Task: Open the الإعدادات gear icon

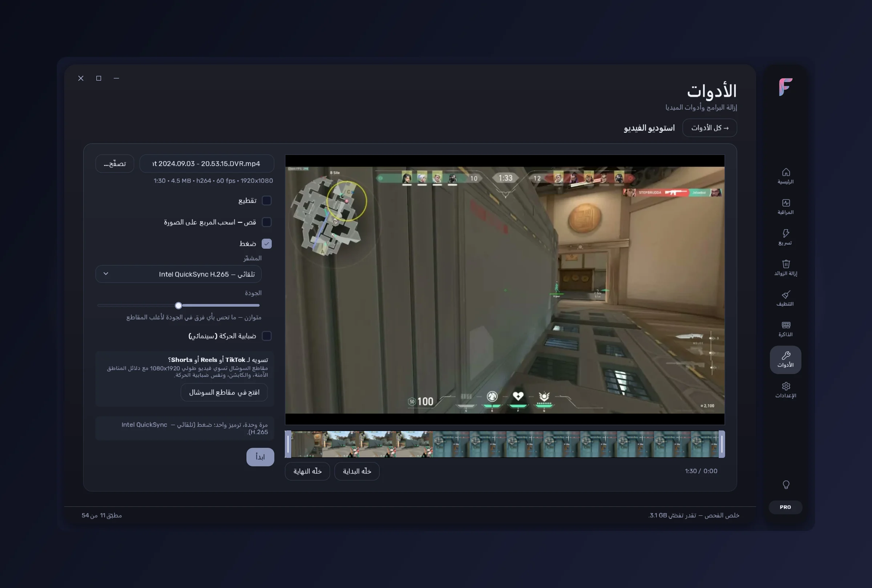Action: coord(786,386)
